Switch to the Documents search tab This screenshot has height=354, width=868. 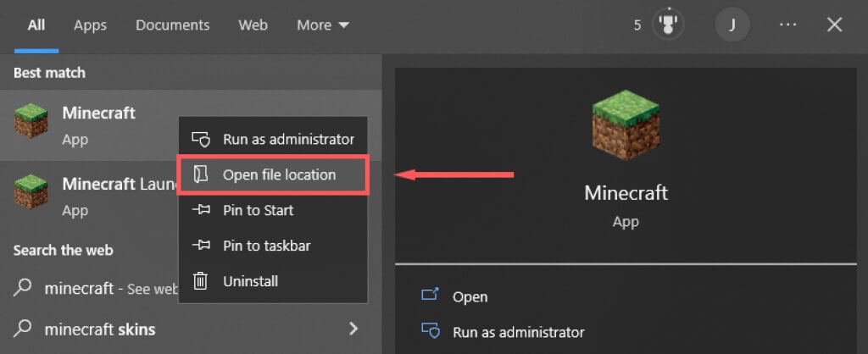point(172,25)
